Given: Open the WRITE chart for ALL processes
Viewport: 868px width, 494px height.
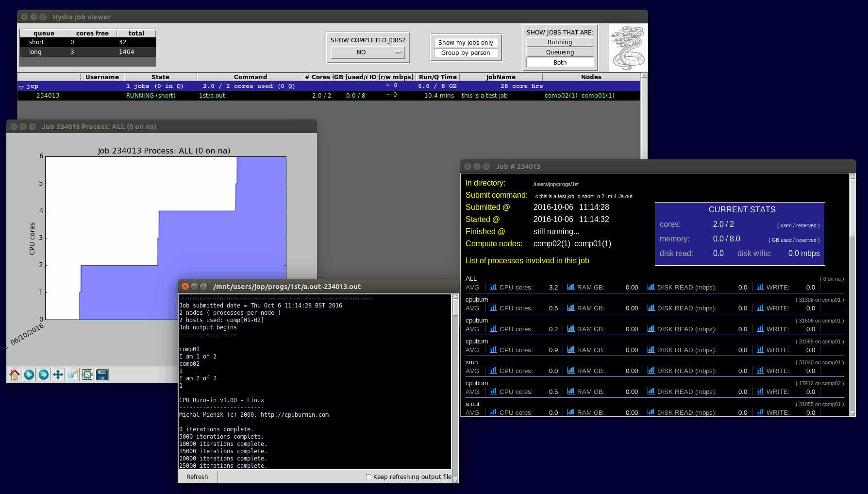Looking at the screenshot, I should [x=760, y=287].
